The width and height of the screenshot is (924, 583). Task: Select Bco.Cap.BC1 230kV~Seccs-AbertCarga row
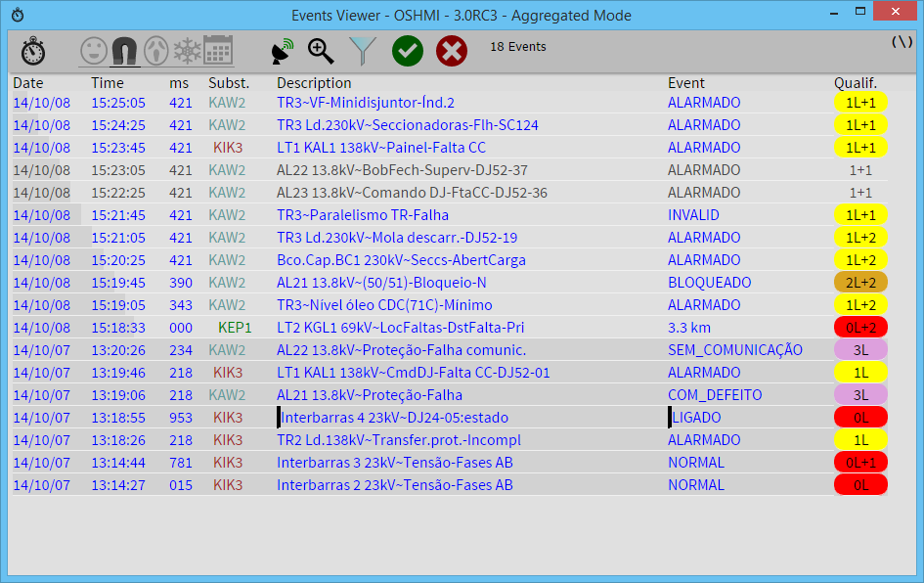450,260
